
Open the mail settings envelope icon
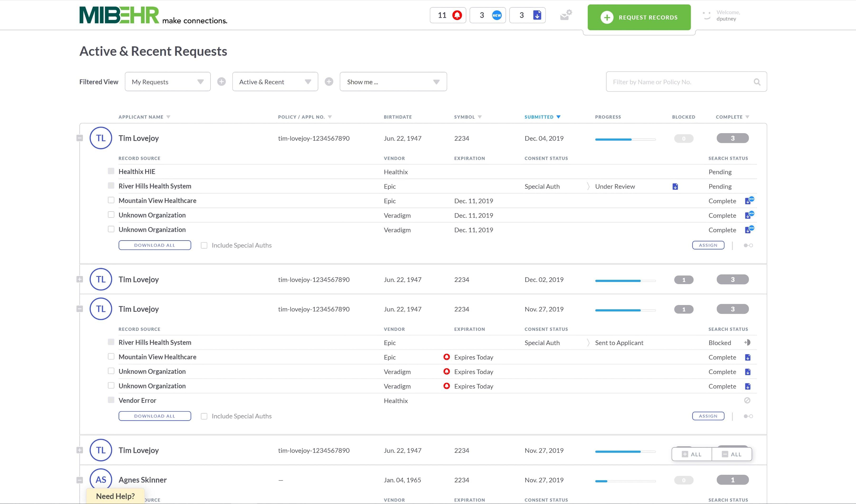tap(566, 15)
